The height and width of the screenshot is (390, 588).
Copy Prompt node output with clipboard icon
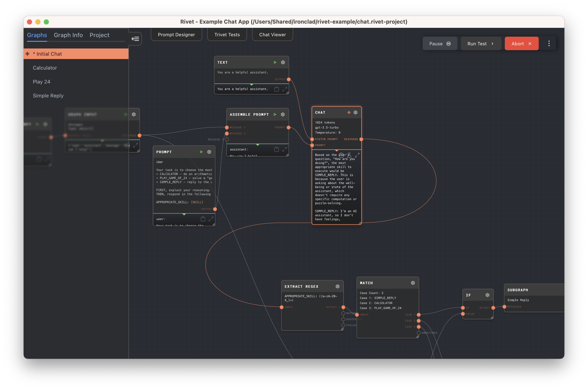pyautogui.click(x=203, y=219)
